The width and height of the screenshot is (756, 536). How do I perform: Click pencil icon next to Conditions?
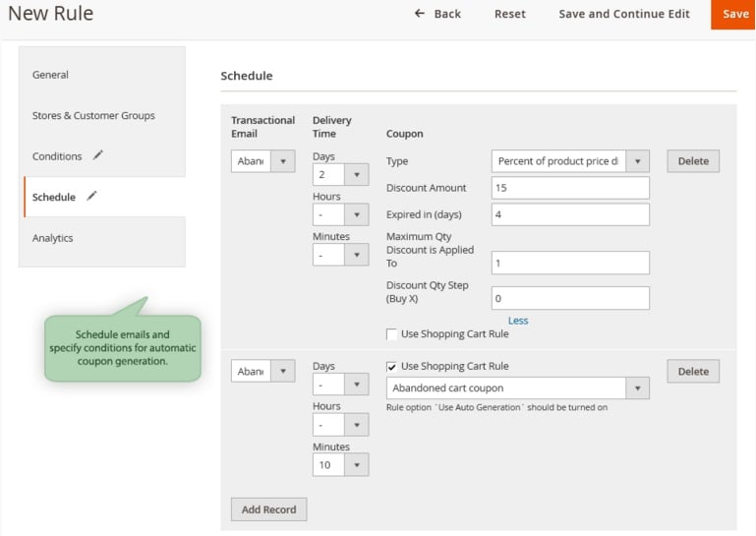[x=98, y=154]
